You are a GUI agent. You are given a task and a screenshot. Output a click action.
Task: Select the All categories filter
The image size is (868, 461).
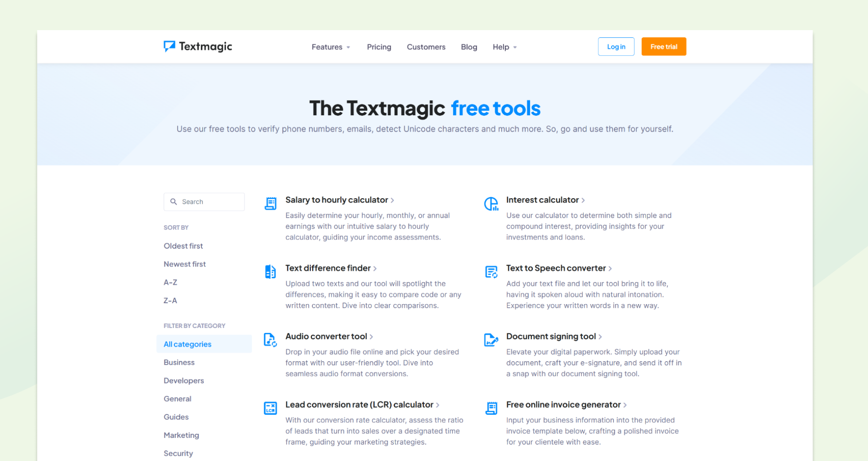[x=204, y=344]
